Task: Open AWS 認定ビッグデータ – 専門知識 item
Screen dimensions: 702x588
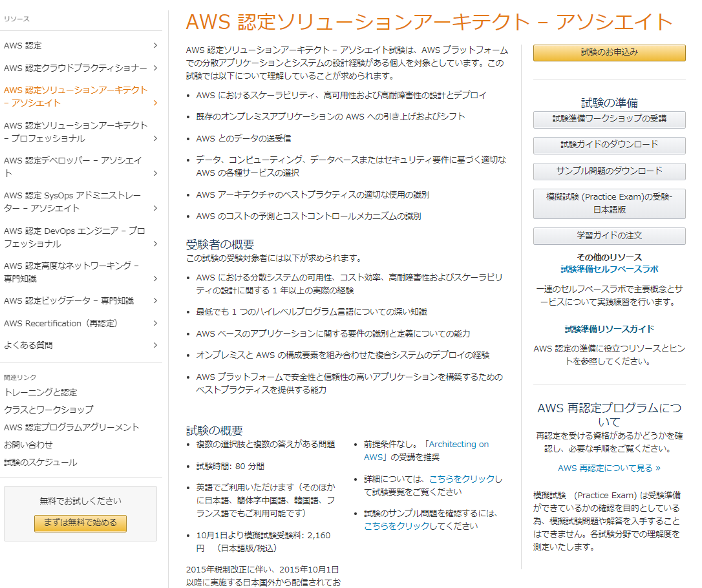Action: pyautogui.click(x=69, y=300)
